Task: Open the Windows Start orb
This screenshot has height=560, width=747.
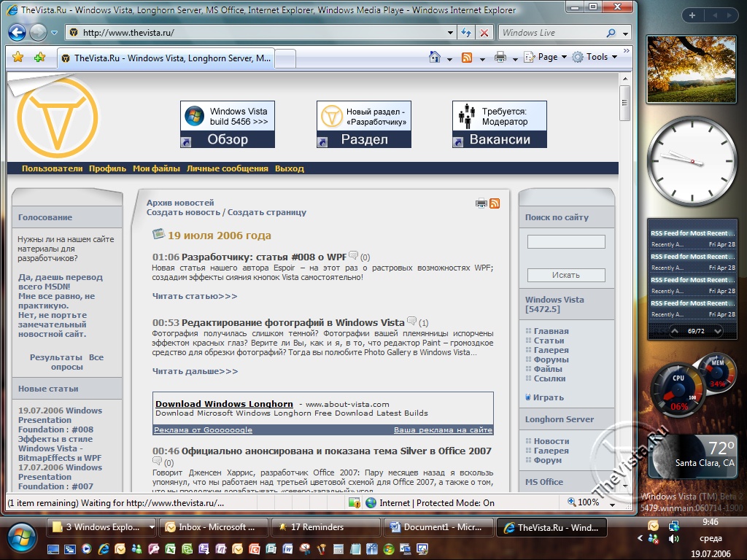Action: tap(21, 539)
